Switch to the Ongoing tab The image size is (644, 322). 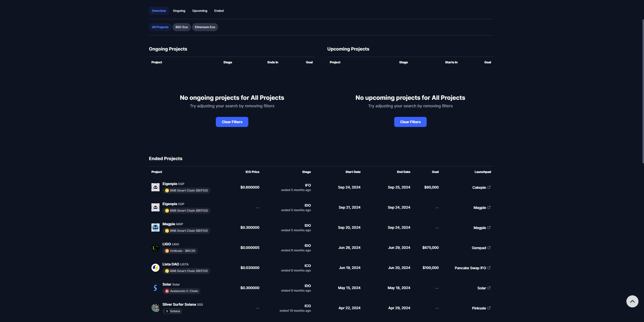tap(179, 11)
